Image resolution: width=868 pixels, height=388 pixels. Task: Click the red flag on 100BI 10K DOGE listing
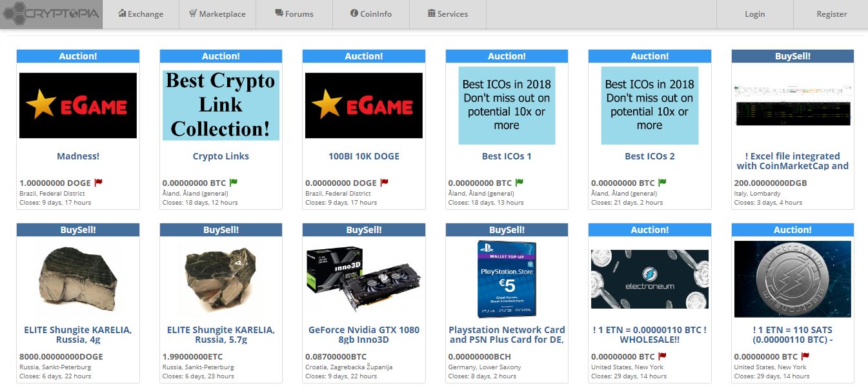point(385,183)
